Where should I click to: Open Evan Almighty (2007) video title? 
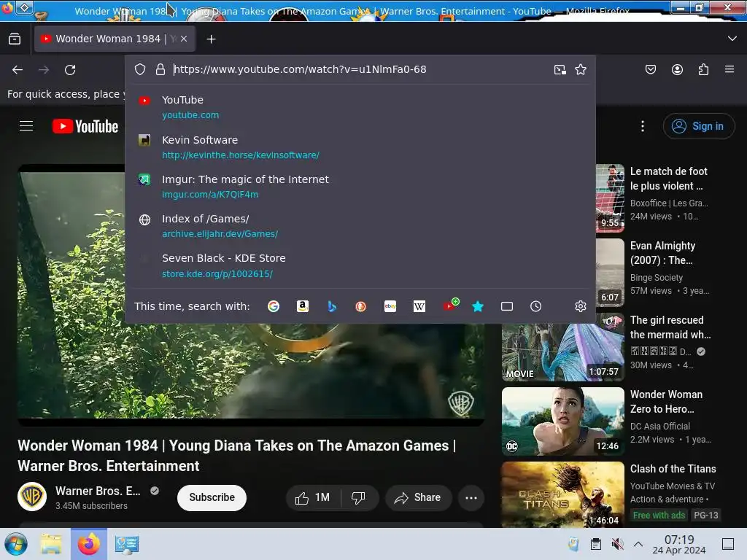(662, 253)
